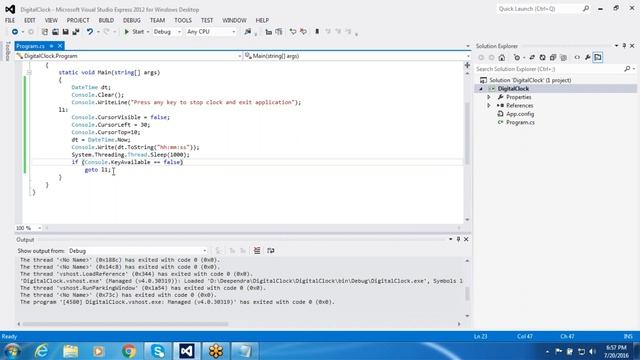Open the WINDOW menu
The width and height of the screenshot is (640, 360).
pos(234,20)
